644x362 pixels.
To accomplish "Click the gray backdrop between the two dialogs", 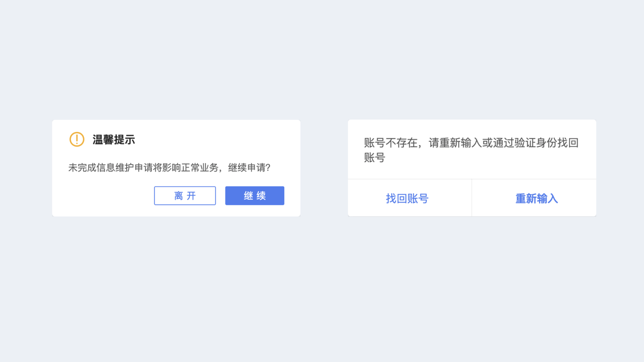I will click(x=324, y=168).
